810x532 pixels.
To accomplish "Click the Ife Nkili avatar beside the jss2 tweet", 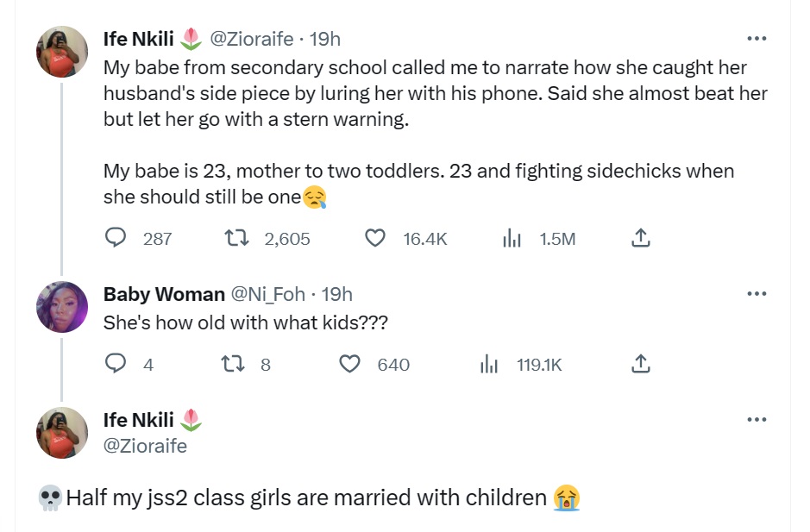I will [62, 433].
